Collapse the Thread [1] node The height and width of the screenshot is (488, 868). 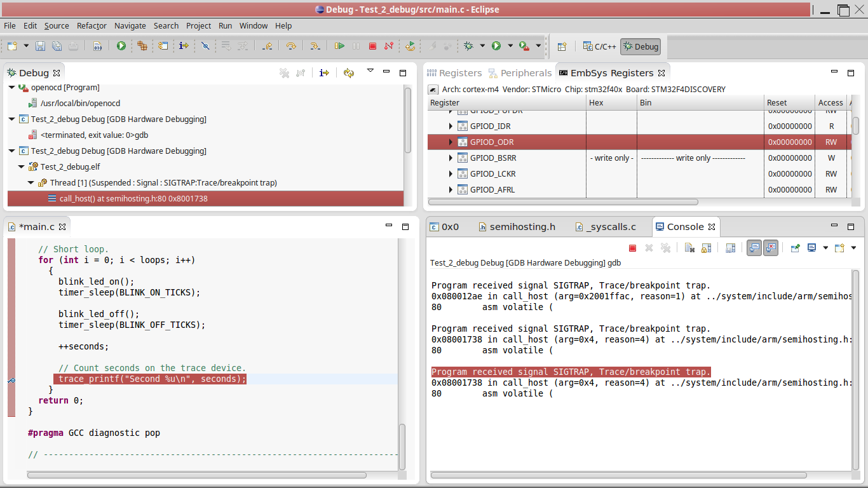31,182
